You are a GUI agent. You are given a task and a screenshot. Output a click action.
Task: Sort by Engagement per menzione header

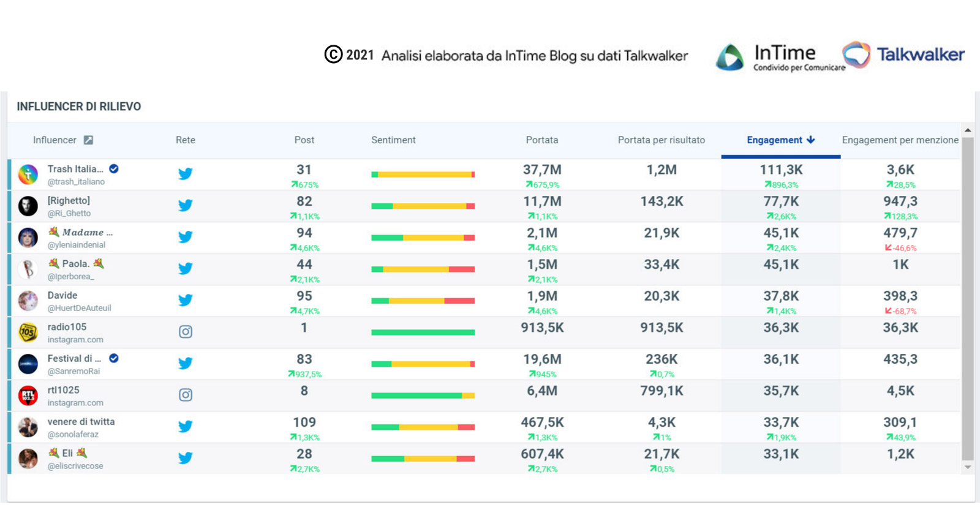point(900,140)
